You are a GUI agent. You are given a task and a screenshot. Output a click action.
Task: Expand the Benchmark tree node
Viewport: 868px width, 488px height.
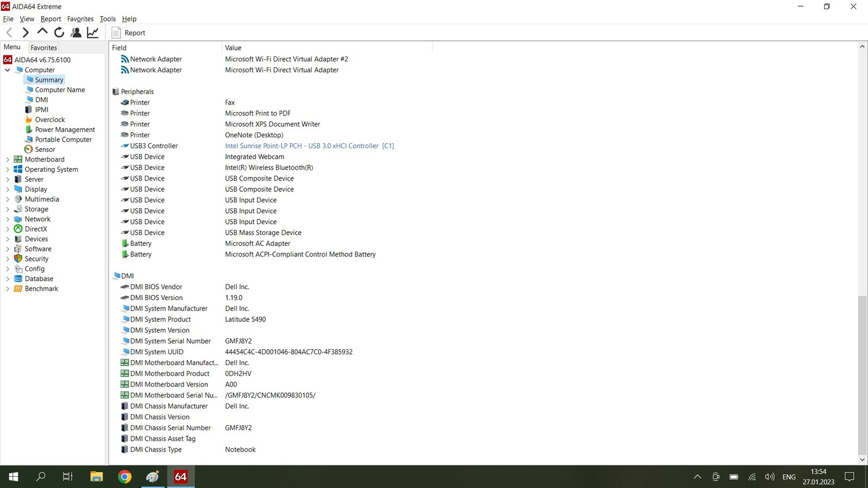8,289
